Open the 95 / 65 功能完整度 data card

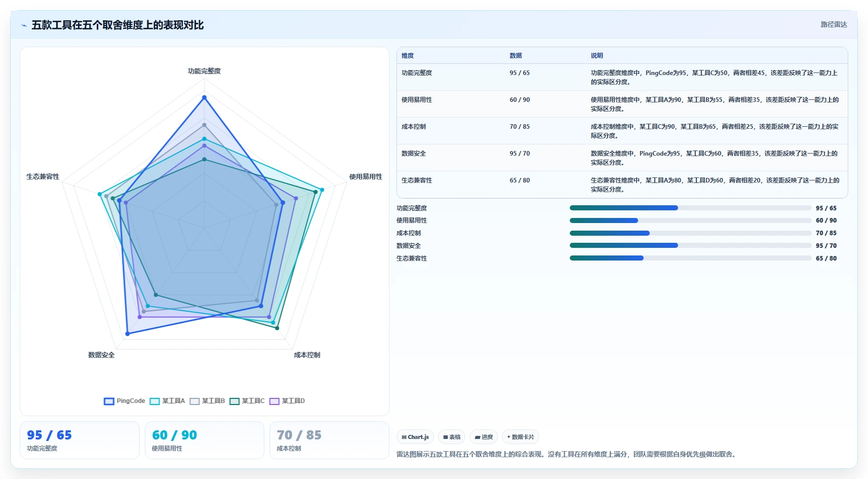[80, 440]
